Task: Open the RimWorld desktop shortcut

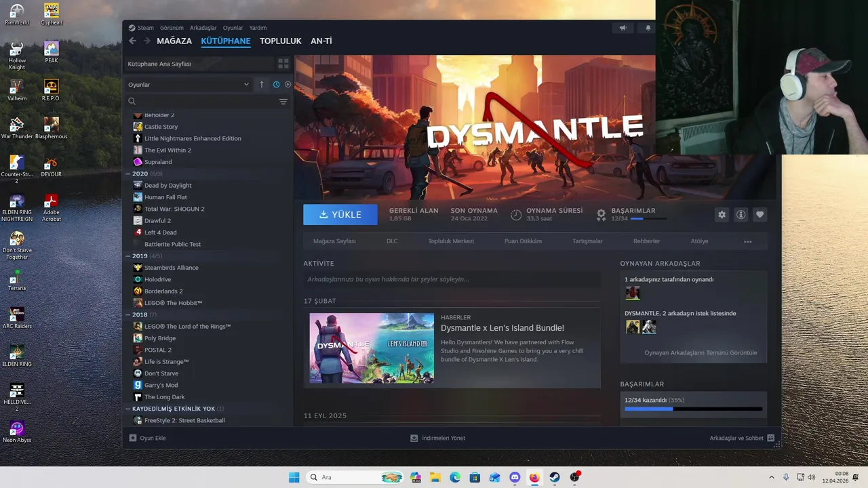Action: click(17, 14)
